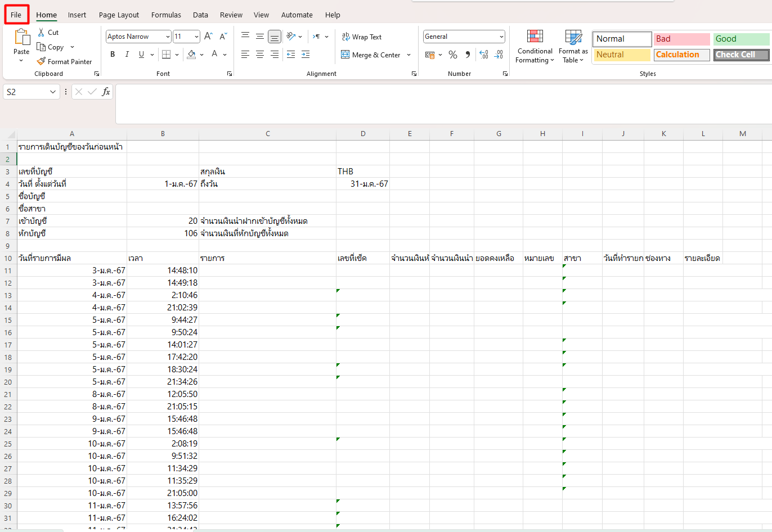Viewport: 772px width, 532px height.
Task: Expand the Copy options arrow
Action: (72, 47)
